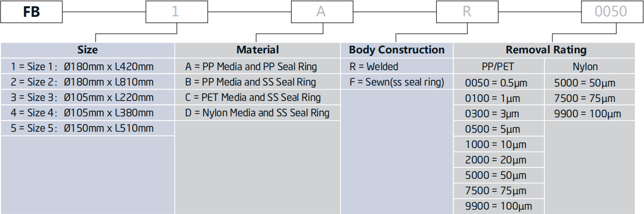Select 1000 = 10µm removal rating

tap(496, 145)
